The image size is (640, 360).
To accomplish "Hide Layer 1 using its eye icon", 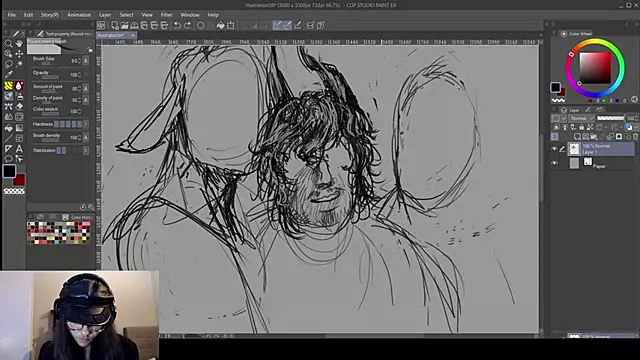I will [x=554, y=149].
